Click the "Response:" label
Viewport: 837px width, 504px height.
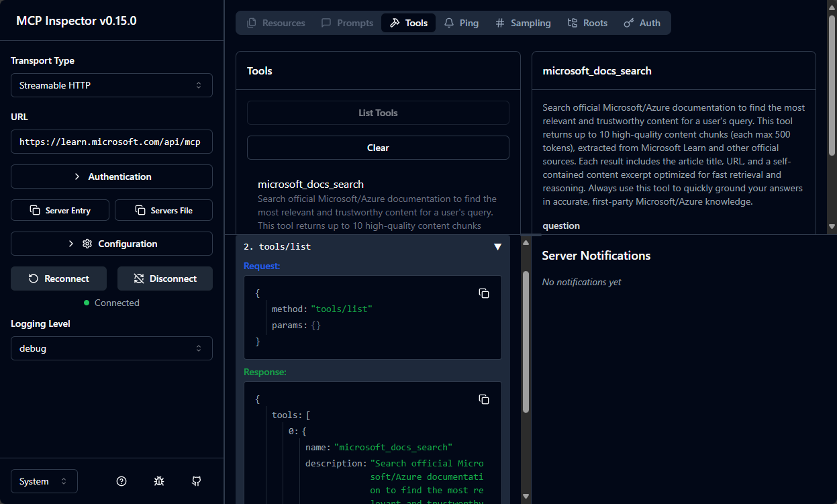point(264,372)
